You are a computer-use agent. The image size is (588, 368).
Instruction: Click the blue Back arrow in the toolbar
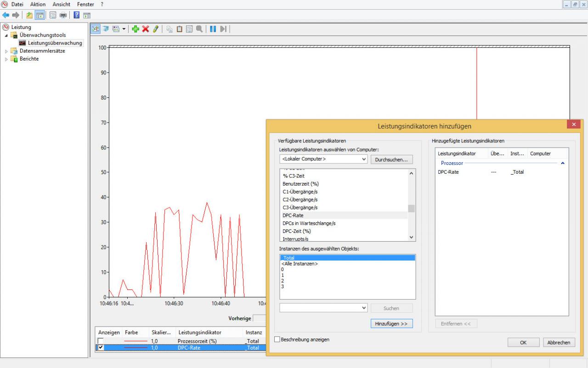(6, 15)
